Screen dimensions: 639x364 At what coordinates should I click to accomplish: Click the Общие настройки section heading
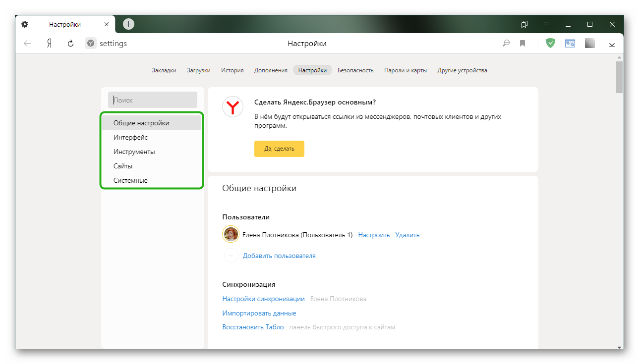(x=259, y=188)
